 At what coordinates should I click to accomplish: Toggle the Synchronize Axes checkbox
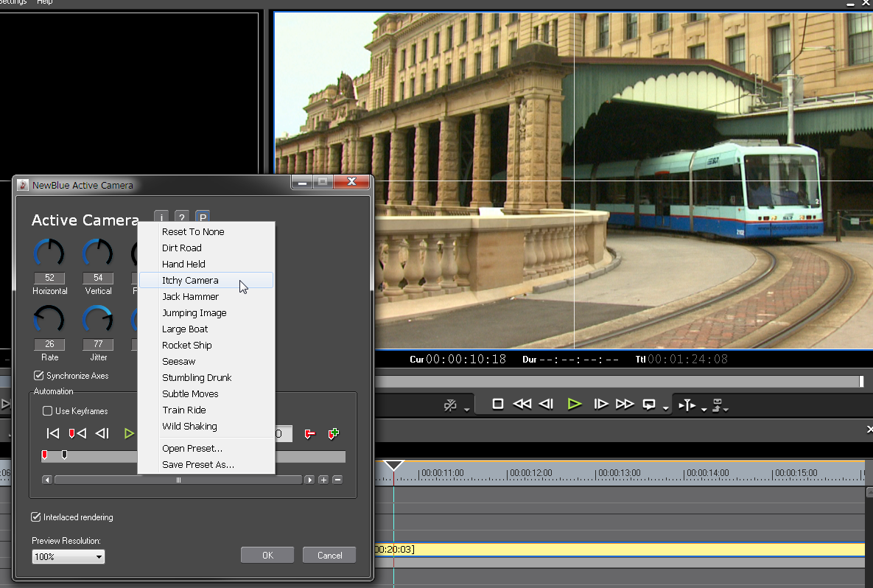click(38, 375)
